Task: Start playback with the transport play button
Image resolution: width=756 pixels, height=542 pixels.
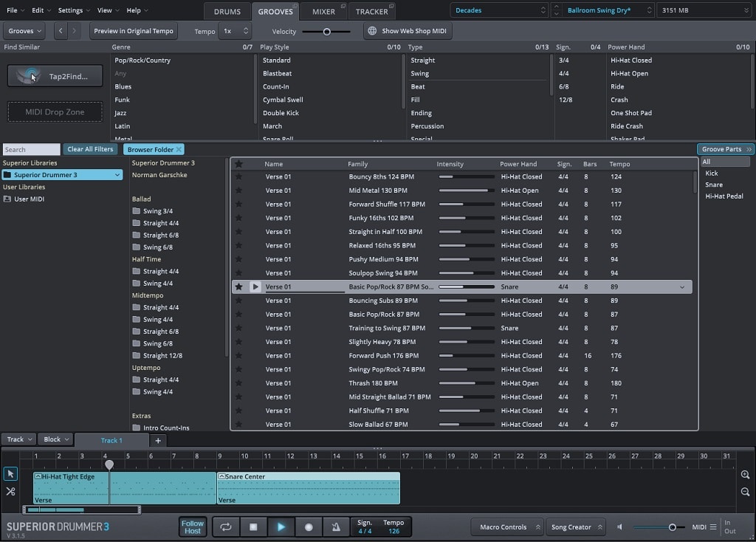Action: pos(281,527)
